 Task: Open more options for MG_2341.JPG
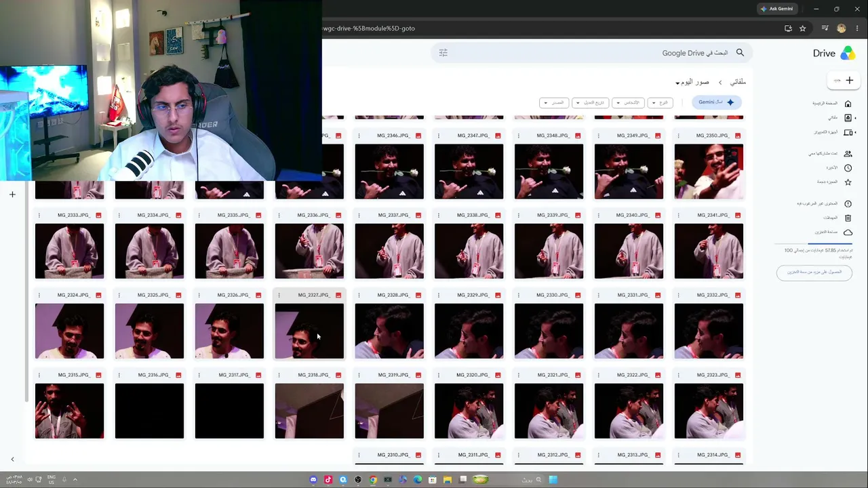pos(679,216)
